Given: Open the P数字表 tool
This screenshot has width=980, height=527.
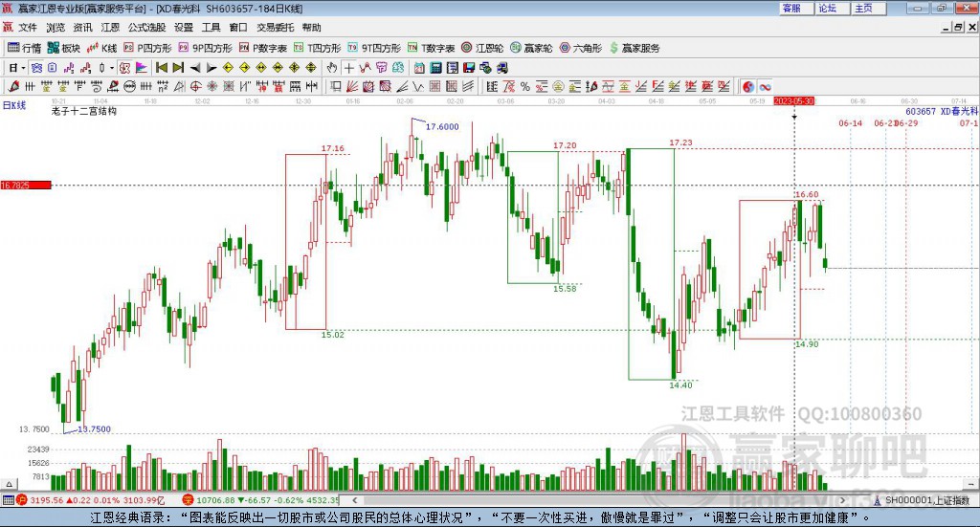Looking at the screenshot, I should tap(262, 48).
